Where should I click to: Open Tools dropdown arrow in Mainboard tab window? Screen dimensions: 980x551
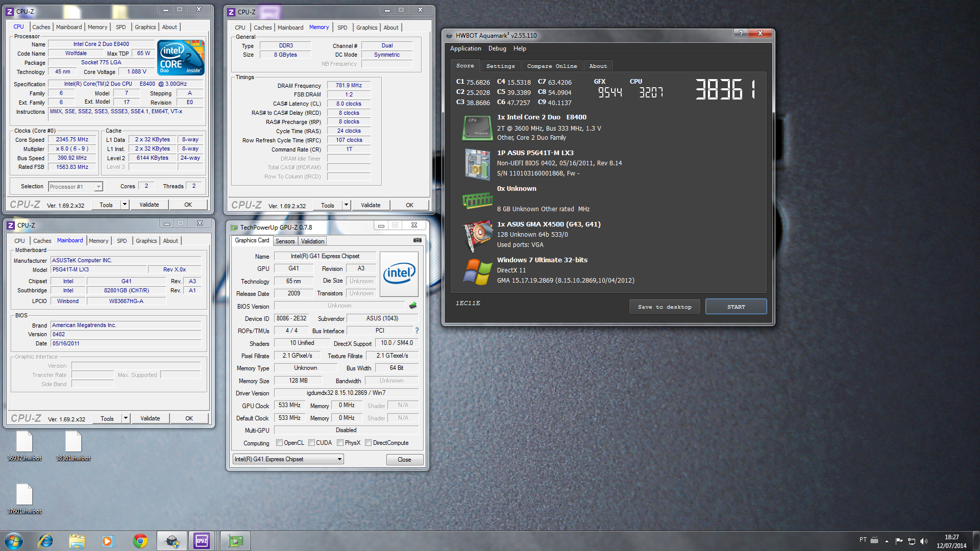click(126, 418)
